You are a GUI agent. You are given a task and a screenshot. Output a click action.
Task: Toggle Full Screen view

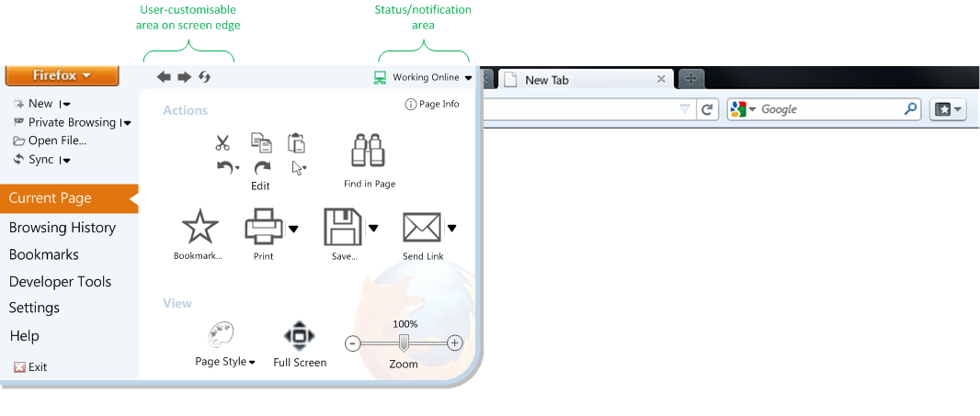point(300,336)
